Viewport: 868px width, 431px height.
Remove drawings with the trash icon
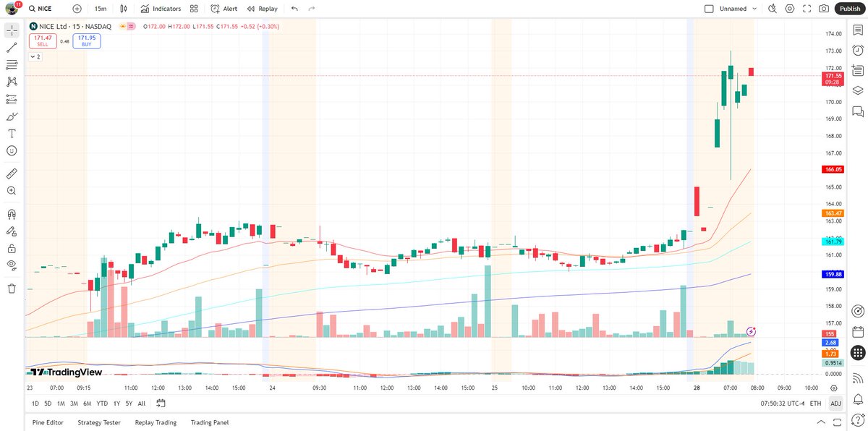pyautogui.click(x=12, y=289)
